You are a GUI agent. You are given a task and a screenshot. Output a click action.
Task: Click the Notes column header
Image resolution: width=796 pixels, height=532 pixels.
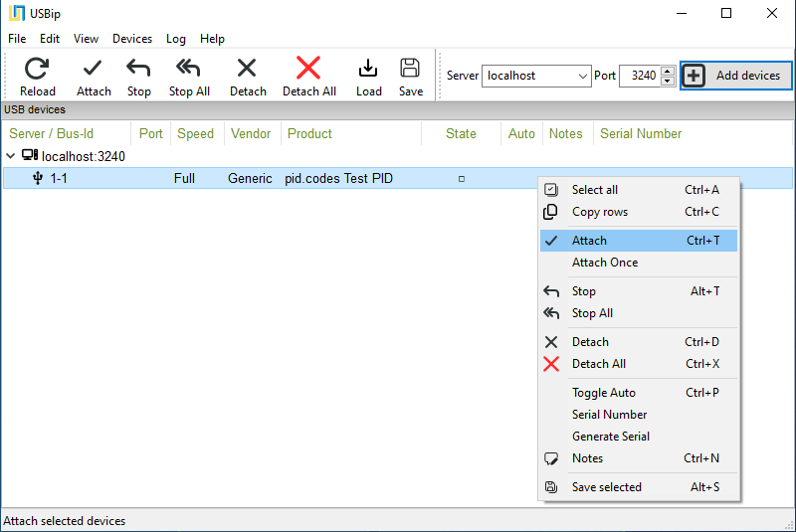(x=565, y=133)
